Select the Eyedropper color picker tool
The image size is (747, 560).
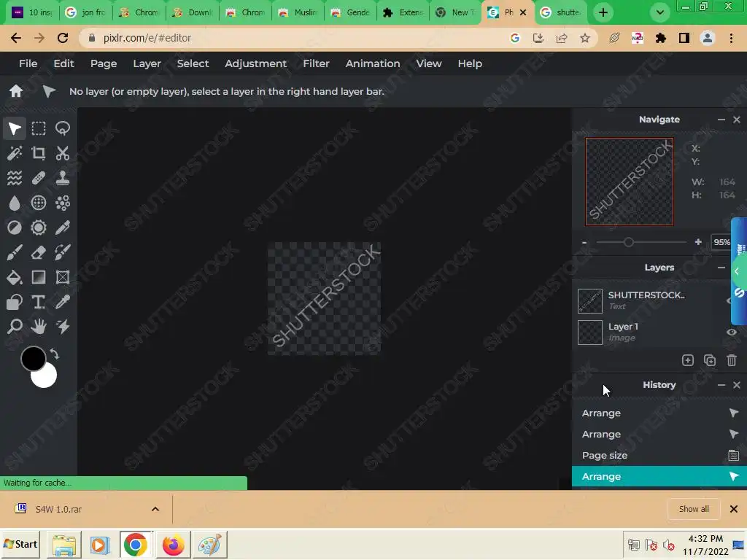click(x=63, y=302)
